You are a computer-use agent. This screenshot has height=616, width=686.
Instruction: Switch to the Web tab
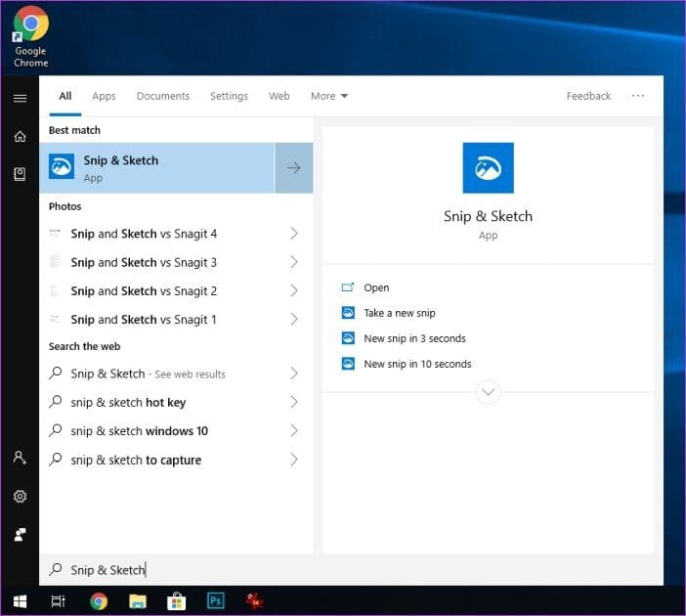pyautogui.click(x=279, y=96)
